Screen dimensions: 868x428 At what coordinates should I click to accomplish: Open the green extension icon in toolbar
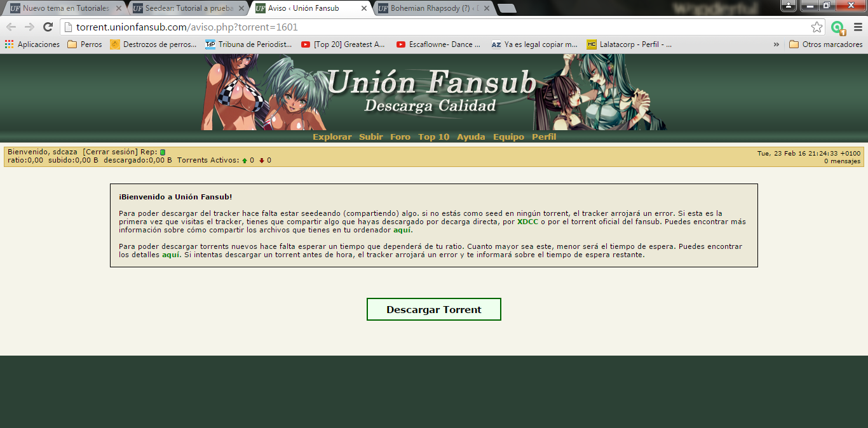click(x=837, y=27)
